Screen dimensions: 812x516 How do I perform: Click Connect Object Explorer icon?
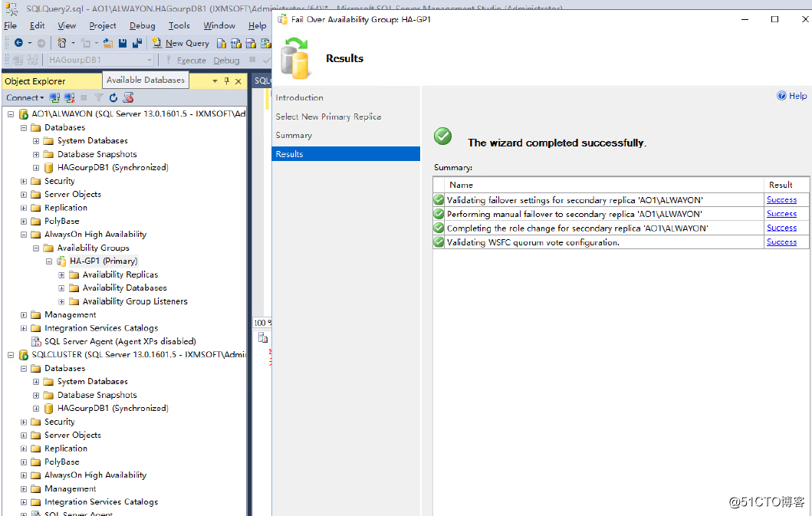54,97
